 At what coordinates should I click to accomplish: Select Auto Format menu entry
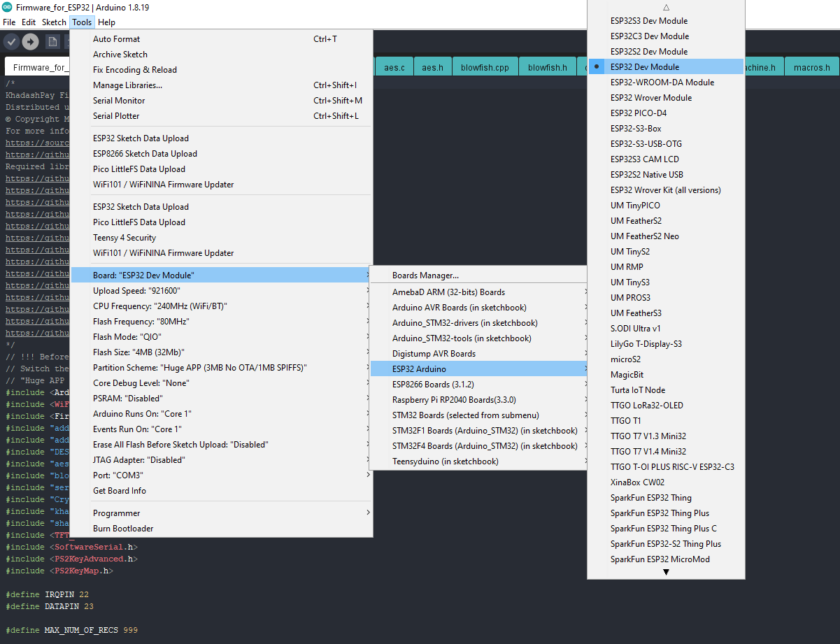(x=222, y=39)
